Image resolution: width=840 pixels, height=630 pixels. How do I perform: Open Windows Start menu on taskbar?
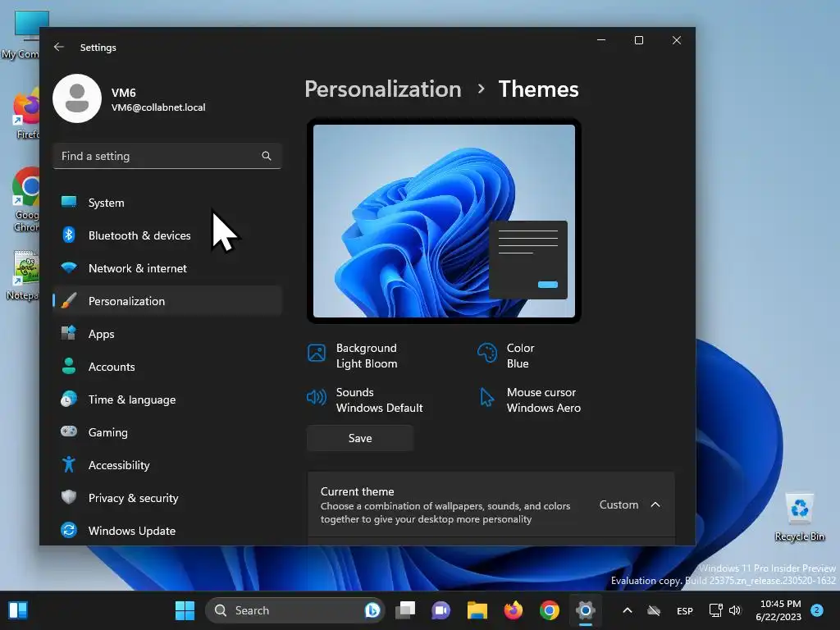coord(185,610)
